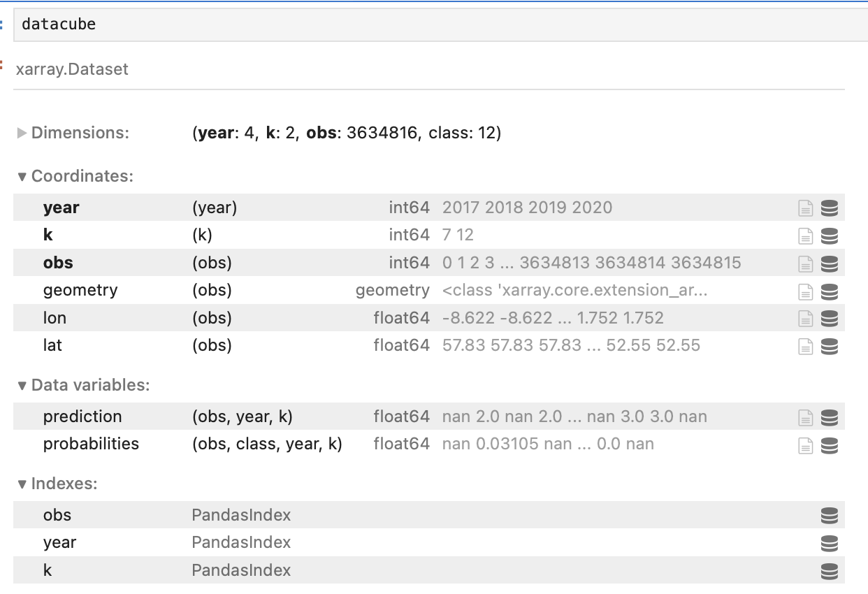Show data repr icon for year coordinate
868x594 pixels.
(x=829, y=208)
